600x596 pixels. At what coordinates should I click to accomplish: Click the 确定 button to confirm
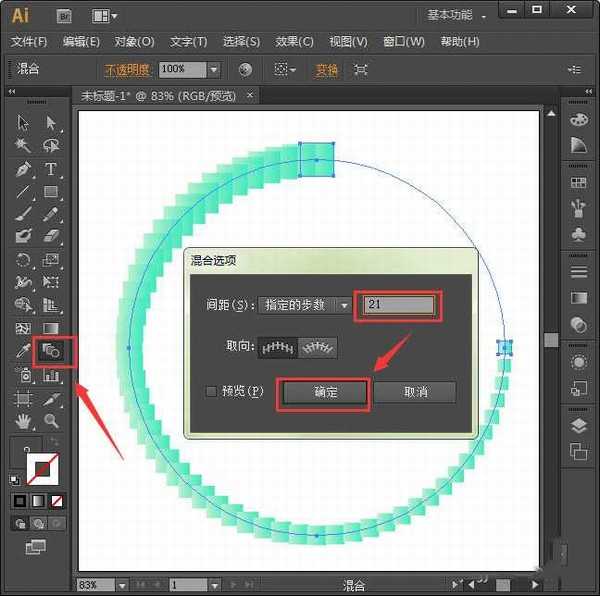(x=325, y=392)
